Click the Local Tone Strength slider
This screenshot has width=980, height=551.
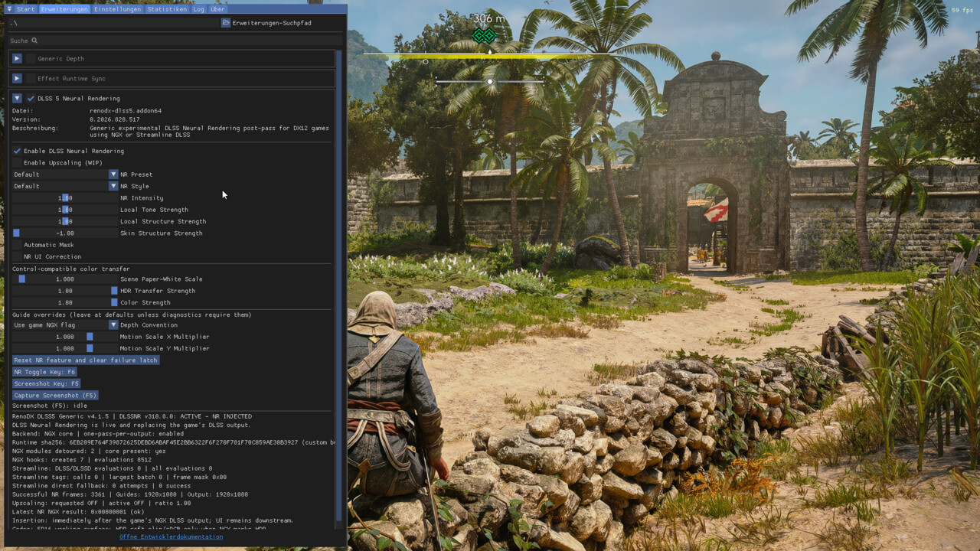pyautogui.click(x=65, y=210)
